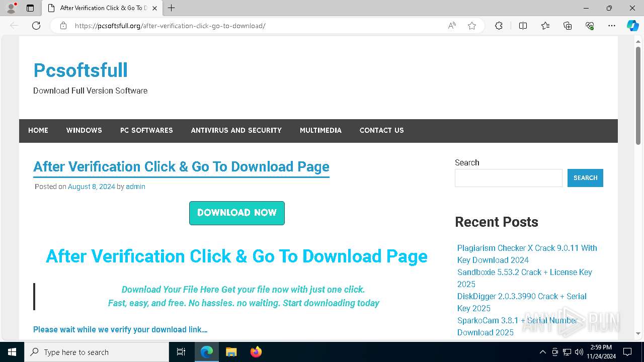This screenshot has height=362, width=644.
Task: Click the post title heading link
Action: click(181, 166)
